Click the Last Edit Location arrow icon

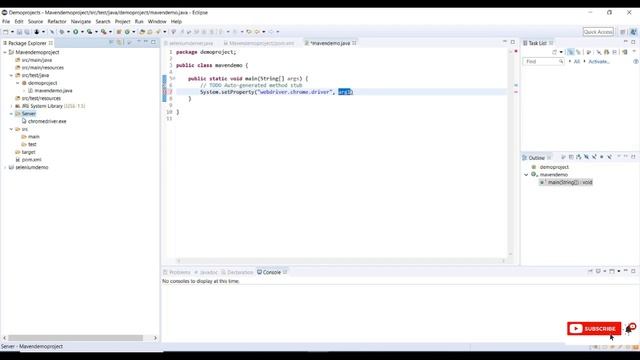(249, 32)
